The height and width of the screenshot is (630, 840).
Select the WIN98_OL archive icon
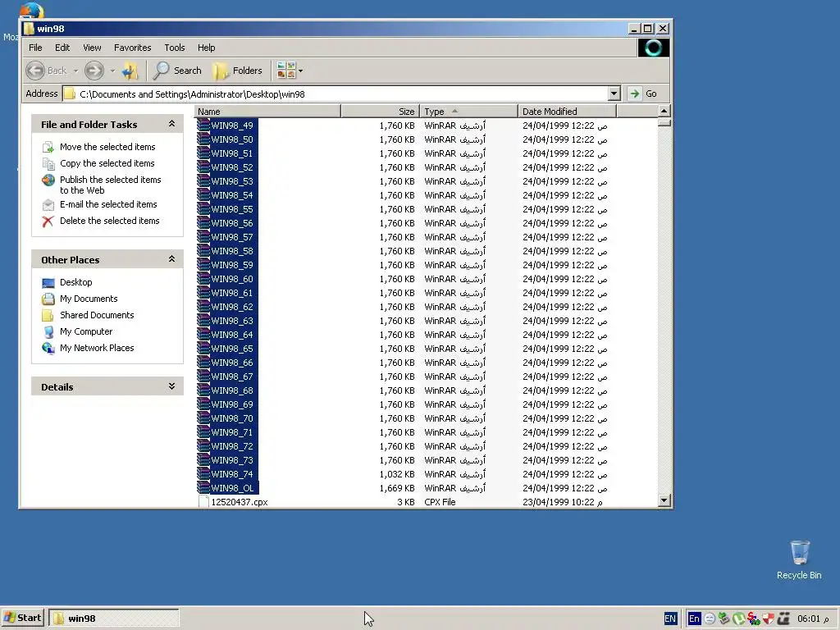(203, 487)
